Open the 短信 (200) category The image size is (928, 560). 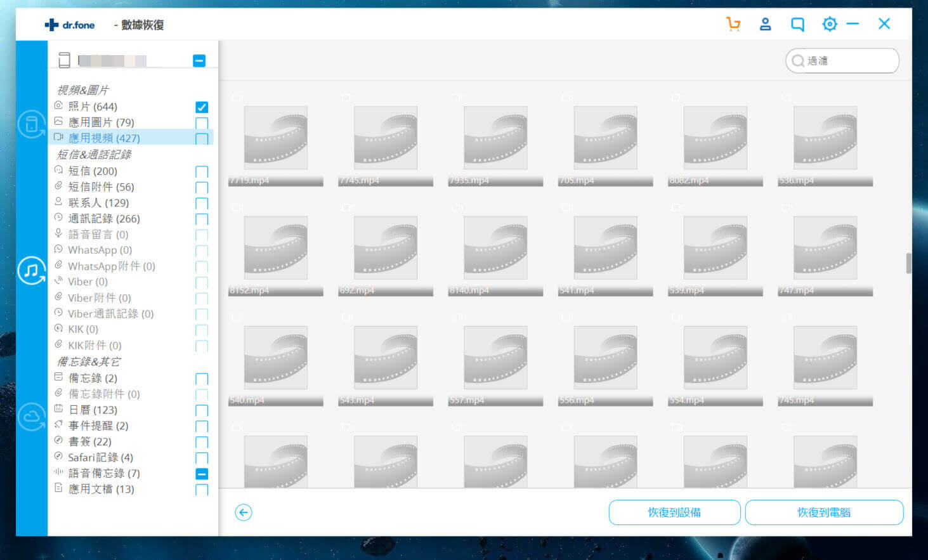(93, 171)
